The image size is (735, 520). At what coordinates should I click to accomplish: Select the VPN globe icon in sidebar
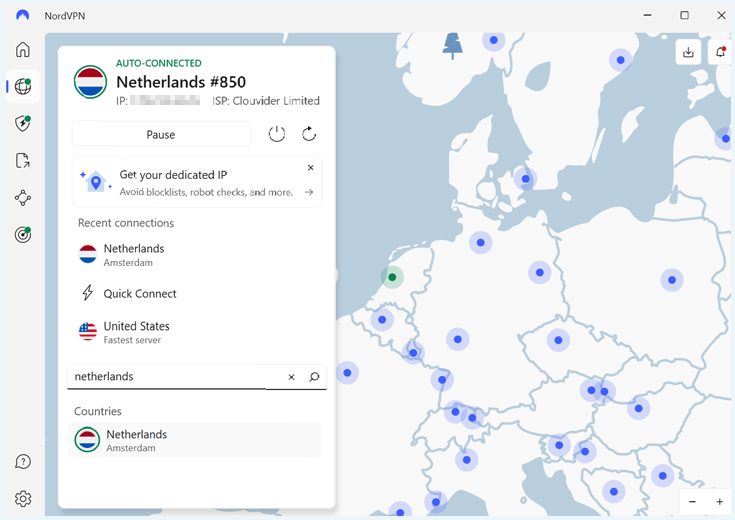[22, 86]
